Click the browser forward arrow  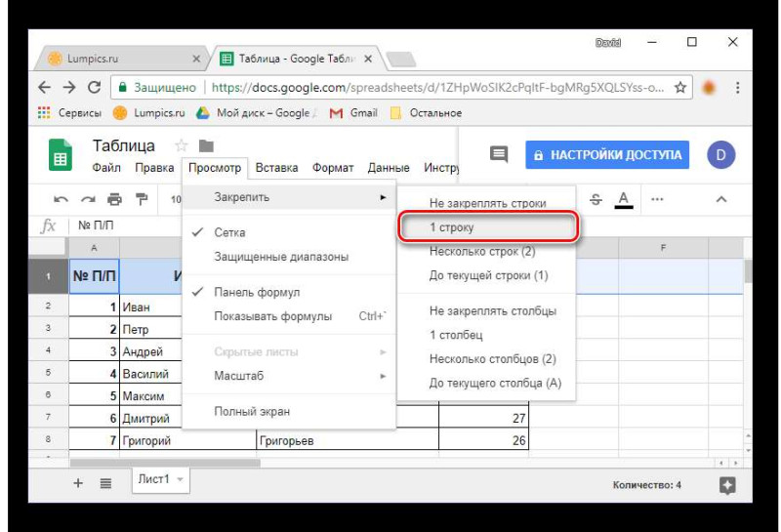point(69,88)
